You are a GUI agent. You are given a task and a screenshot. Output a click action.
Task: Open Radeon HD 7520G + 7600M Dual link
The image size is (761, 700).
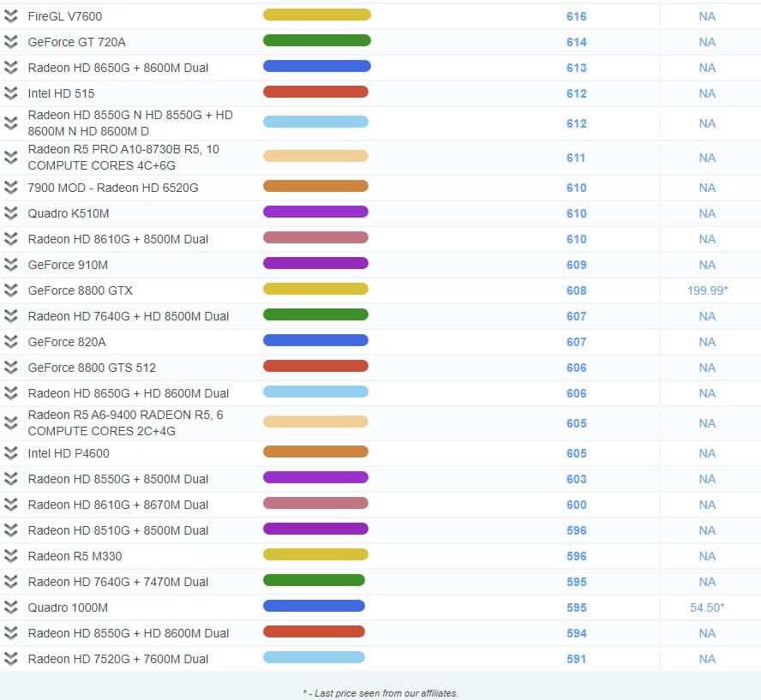(x=118, y=659)
